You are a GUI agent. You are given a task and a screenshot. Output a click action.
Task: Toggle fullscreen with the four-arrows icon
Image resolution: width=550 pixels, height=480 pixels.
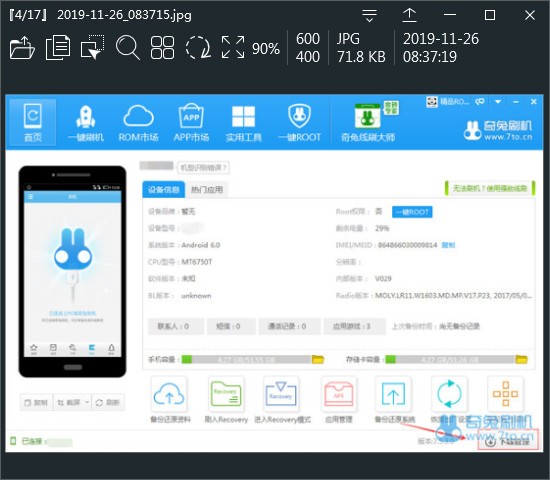[x=233, y=47]
